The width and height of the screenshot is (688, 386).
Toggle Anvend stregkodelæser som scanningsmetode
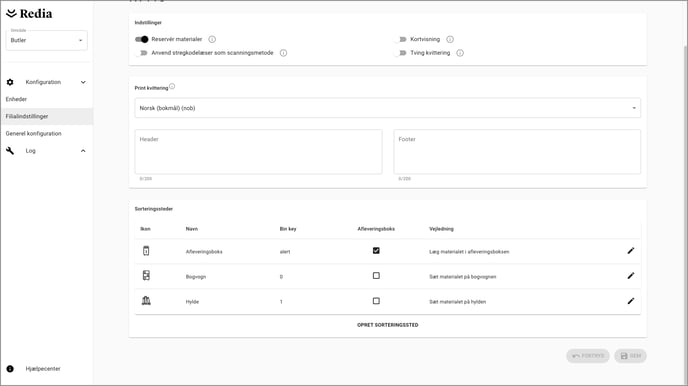[x=142, y=53]
